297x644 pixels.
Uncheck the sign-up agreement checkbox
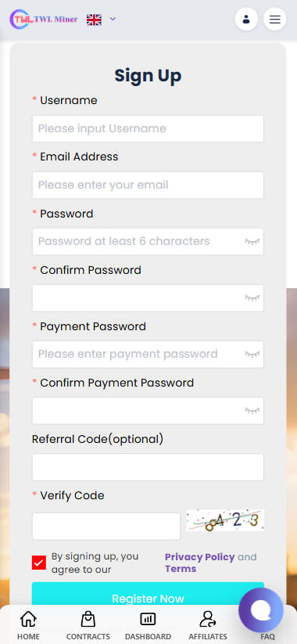[39, 563]
